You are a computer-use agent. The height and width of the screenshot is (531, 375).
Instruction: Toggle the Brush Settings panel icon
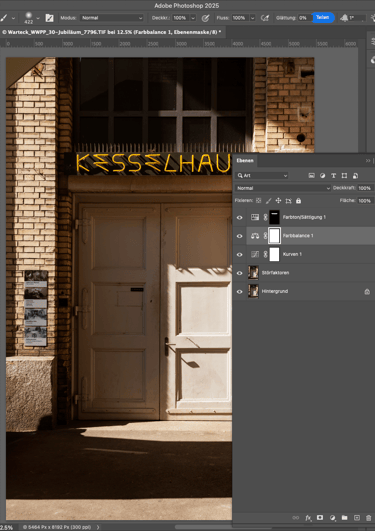click(x=49, y=18)
